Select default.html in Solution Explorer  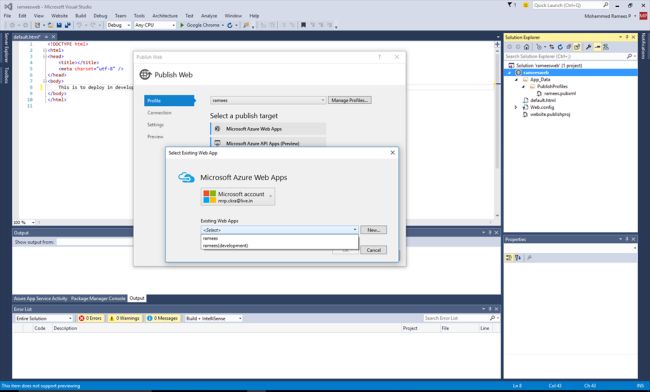click(543, 100)
